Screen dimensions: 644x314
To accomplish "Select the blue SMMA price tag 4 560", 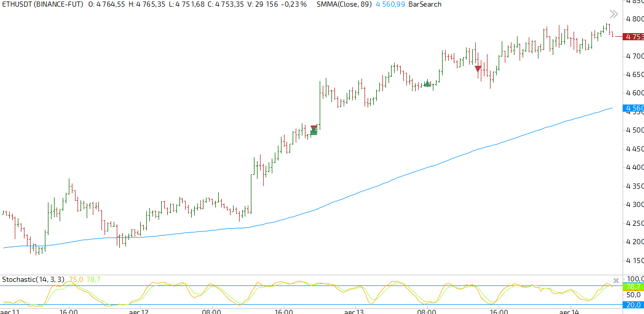I will [x=634, y=108].
